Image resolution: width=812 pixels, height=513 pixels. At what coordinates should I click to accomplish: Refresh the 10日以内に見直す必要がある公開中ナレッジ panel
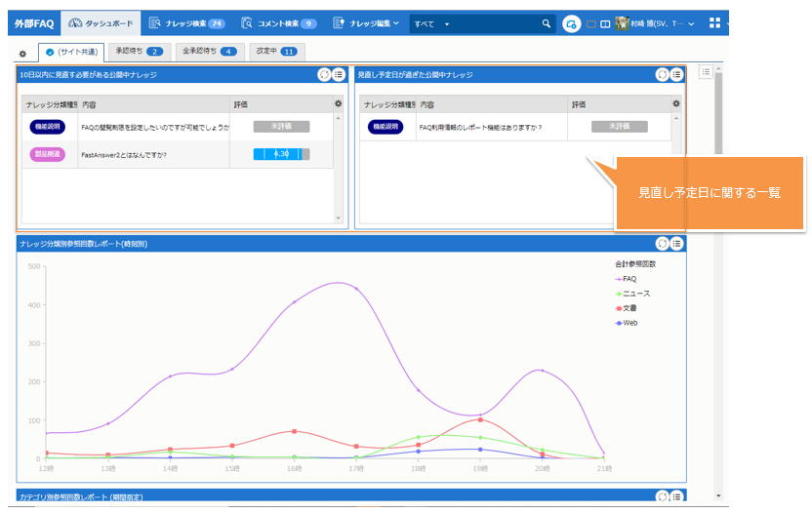tap(324, 74)
